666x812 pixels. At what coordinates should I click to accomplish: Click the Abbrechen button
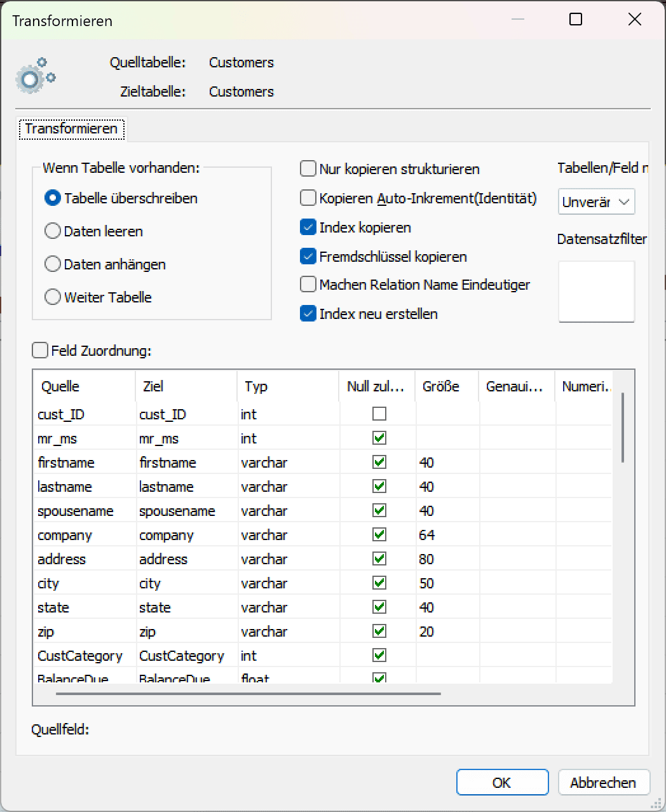(603, 783)
